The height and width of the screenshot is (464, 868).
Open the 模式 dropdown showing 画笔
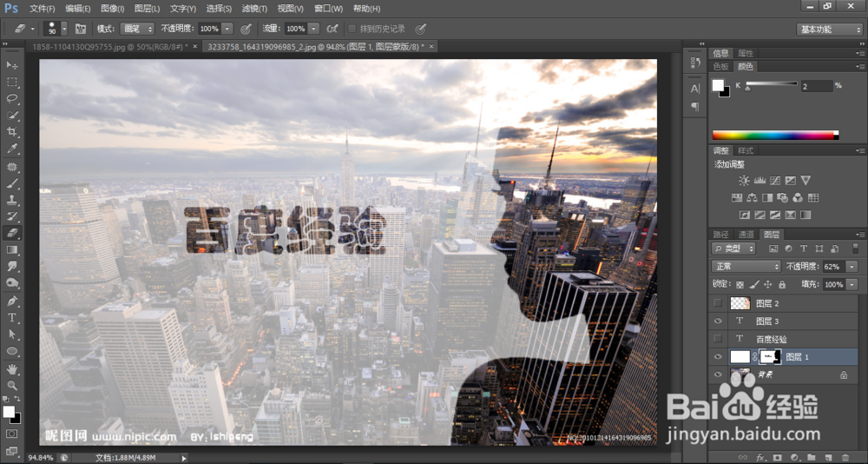[x=135, y=29]
